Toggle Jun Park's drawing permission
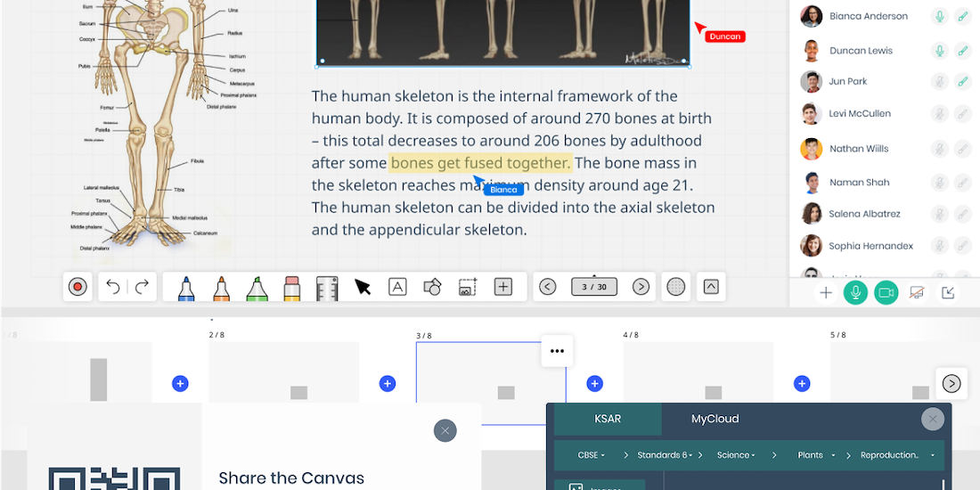The height and width of the screenshot is (490, 980). 962,82
